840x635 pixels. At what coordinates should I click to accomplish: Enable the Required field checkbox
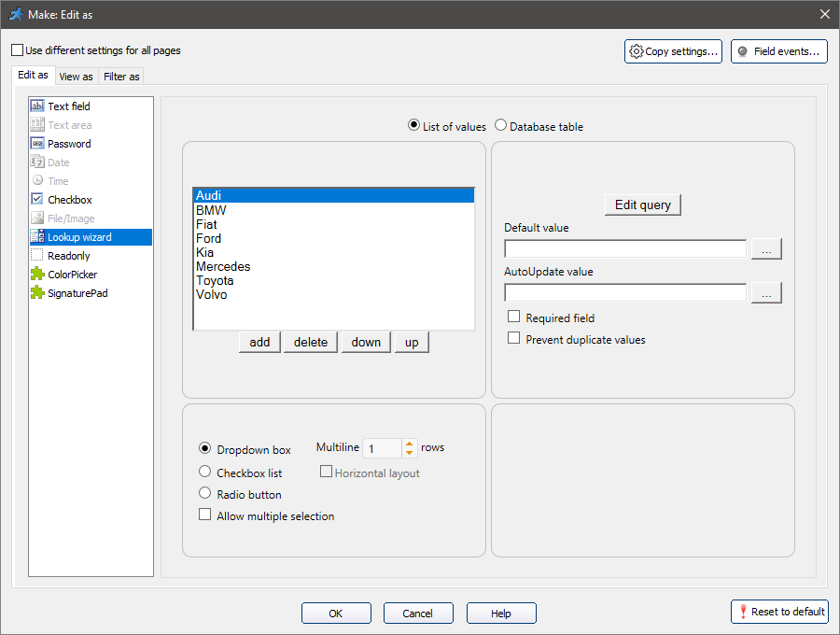[x=513, y=317]
